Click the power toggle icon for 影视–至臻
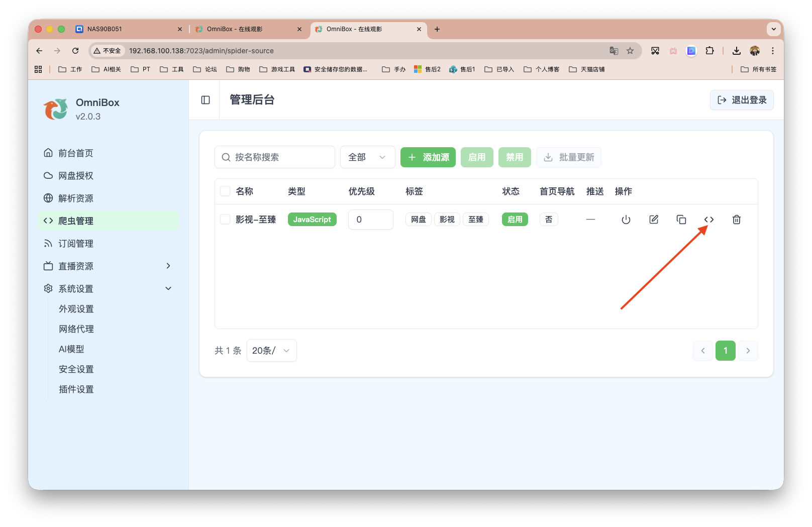 coord(626,220)
